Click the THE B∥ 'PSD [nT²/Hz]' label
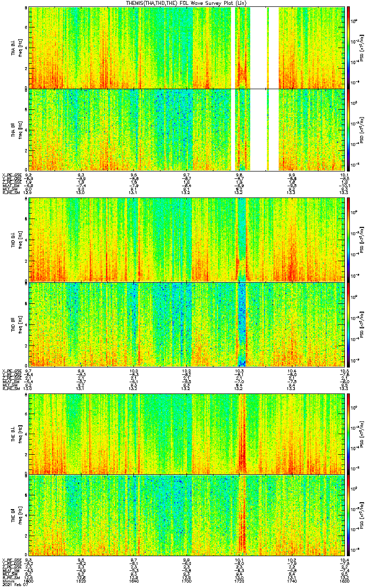368x588 pixels. pyautogui.click(x=362, y=515)
